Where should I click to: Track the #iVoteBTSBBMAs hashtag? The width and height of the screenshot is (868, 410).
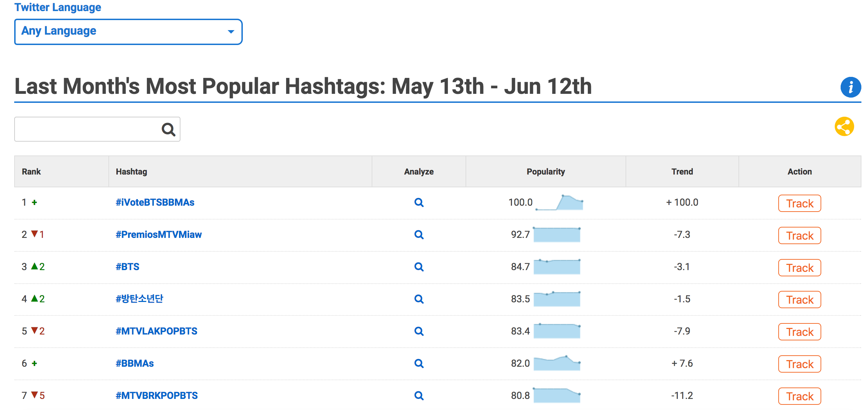tap(799, 204)
